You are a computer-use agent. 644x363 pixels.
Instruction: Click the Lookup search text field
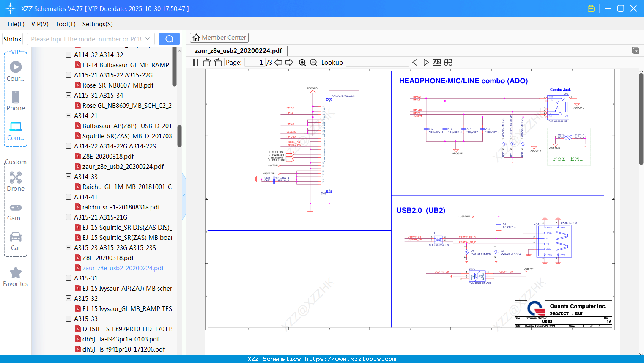coord(377,63)
